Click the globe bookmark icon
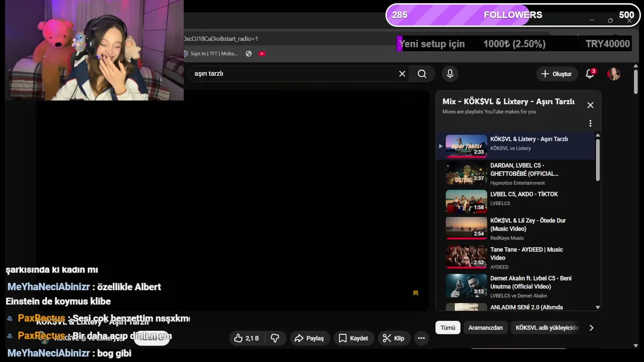 click(249, 54)
